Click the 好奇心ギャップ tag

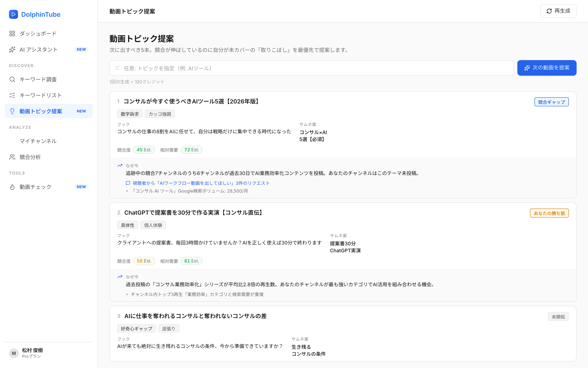pyautogui.click(x=137, y=329)
